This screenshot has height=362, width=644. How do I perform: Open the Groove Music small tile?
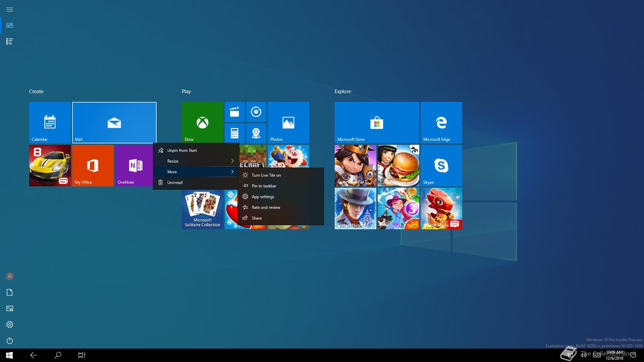256,112
